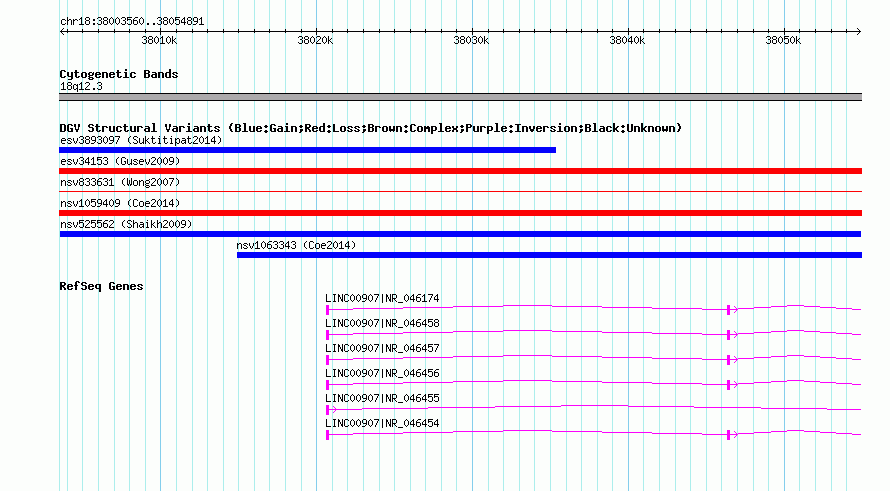Click the LINC00907|NR_046458 transcript label
Screen dimensions: 890x491
(382, 323)
